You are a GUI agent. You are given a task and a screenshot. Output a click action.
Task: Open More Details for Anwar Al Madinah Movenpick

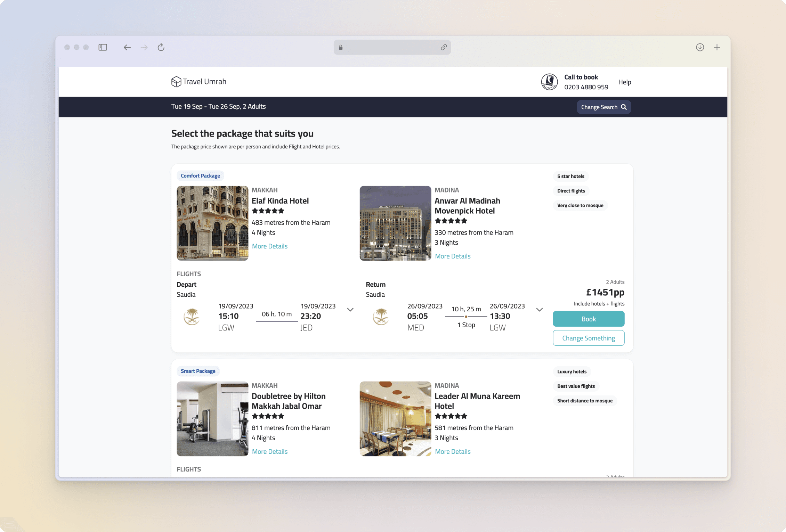click(x=453, y=256)
